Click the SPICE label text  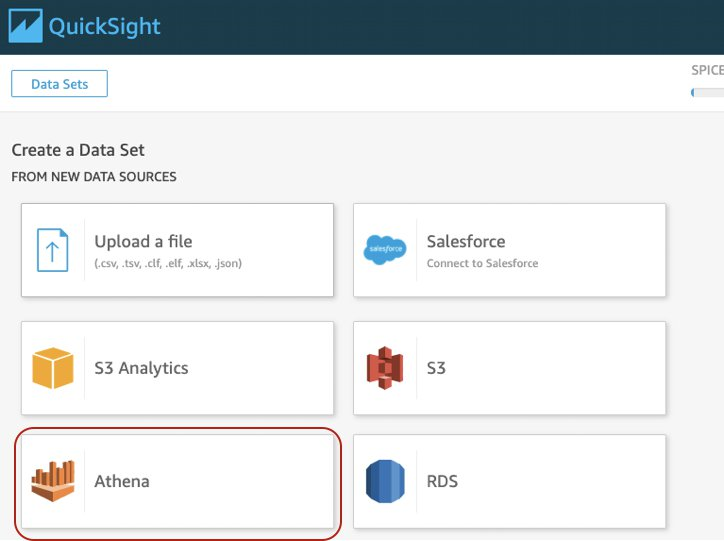[707, 70]
